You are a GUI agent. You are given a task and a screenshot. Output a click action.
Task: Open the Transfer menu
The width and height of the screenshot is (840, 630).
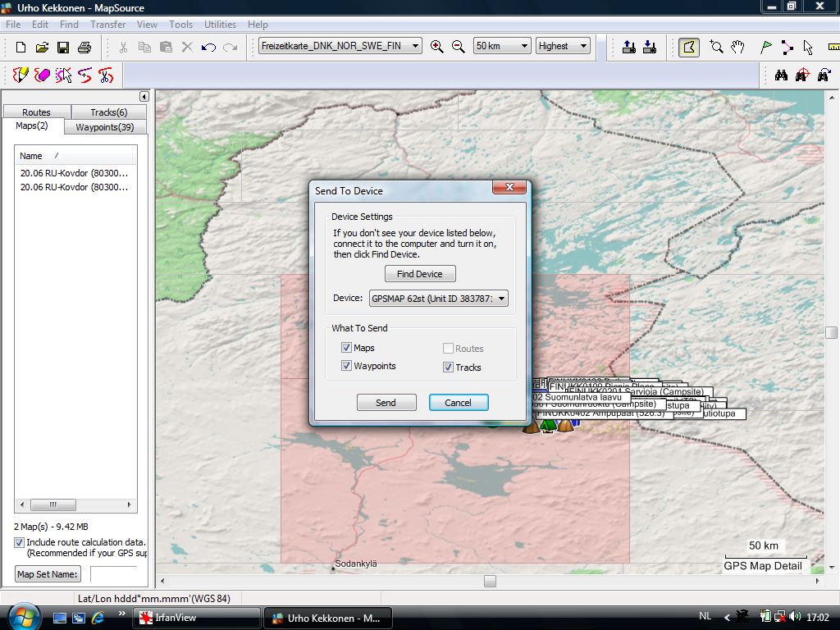click(107, 25)
